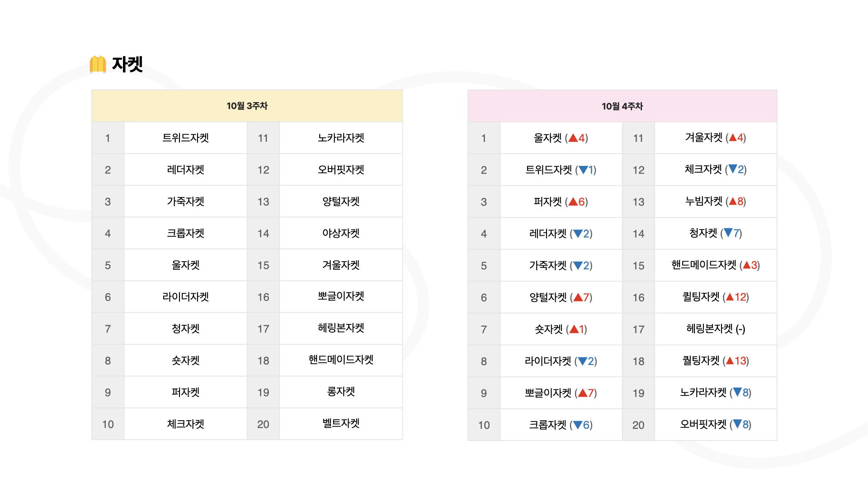Select the 10월 3주차 table header
This screenshot has width=868, height=488.
247,106
